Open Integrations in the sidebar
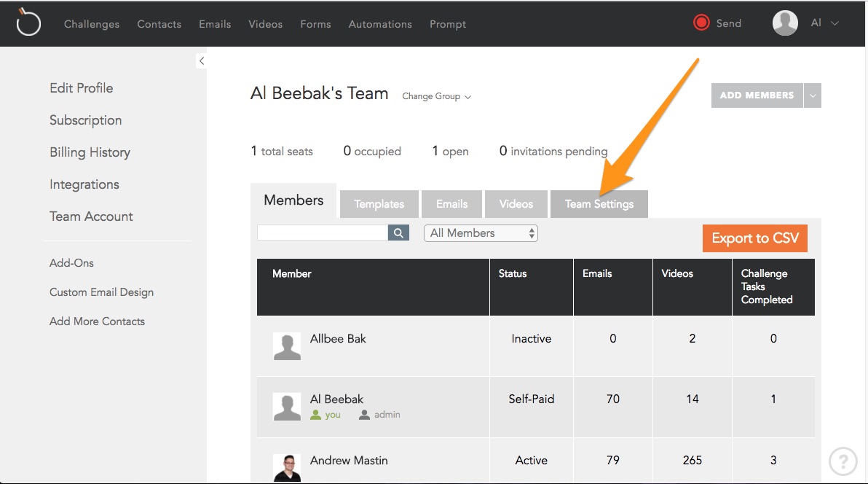 (x=84, y=184)
